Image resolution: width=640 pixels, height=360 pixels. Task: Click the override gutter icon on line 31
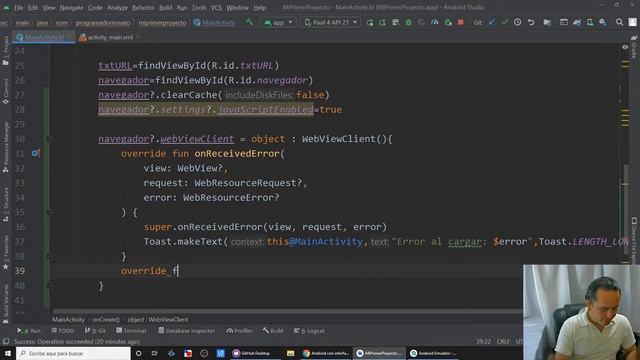[36, 153]
